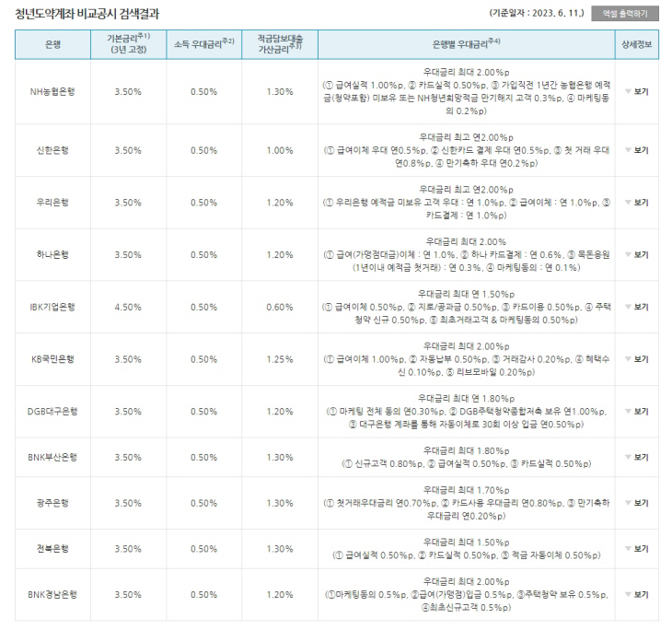Select the 하나은행 bank name cell

point(52,255)
